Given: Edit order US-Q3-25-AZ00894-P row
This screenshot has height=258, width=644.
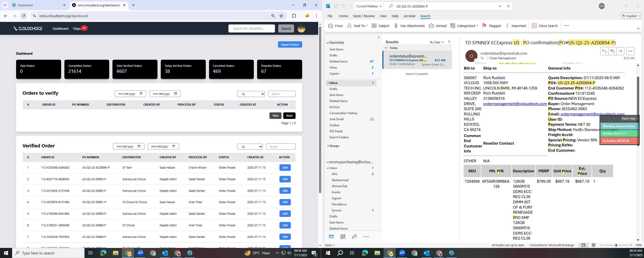Looking at the screenshot, I should [x=285, y=168].
